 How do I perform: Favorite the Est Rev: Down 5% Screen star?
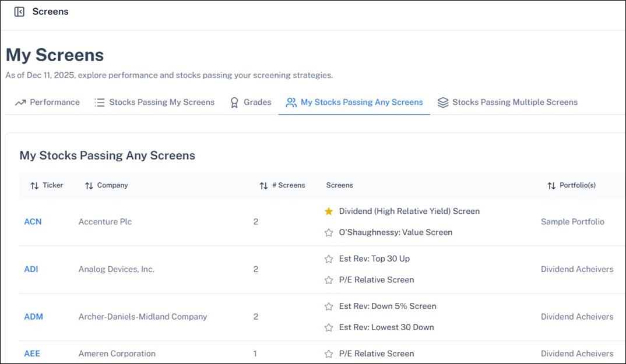(329, 306)
